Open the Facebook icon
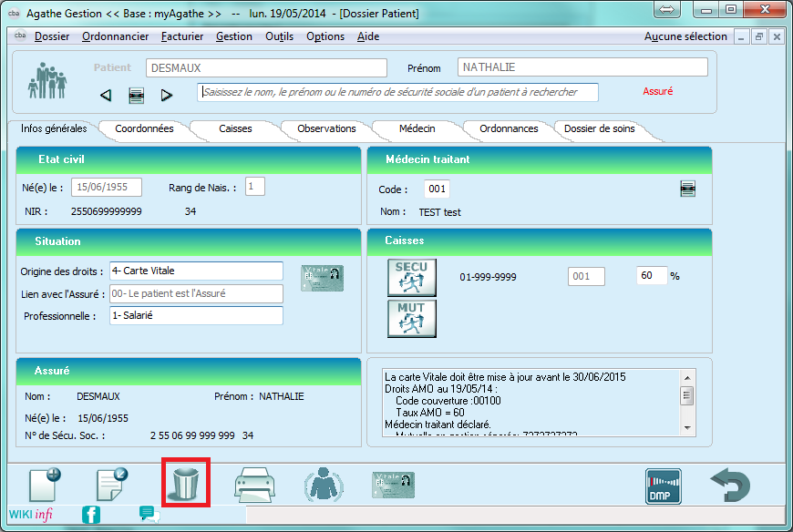The width and height of the screenshot is (793, 532). tap(91, 515)
